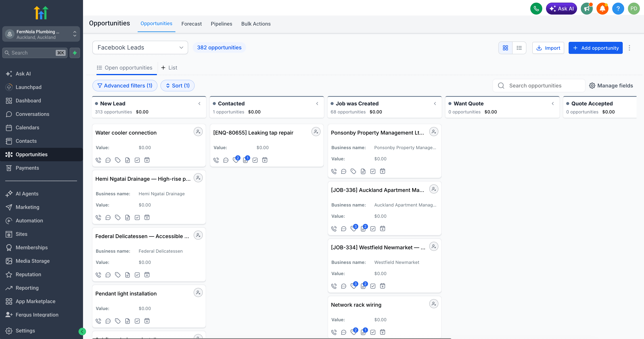This screenshot has width=644, height=339.
Task: Switch to list view layout
Action: (x=519, y=48)
